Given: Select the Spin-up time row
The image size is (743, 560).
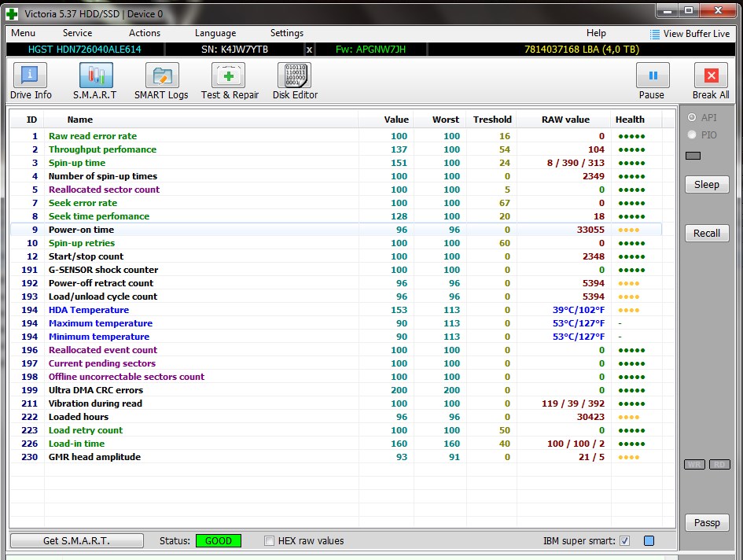Looking at the screenshot, I should pos(336,163).
